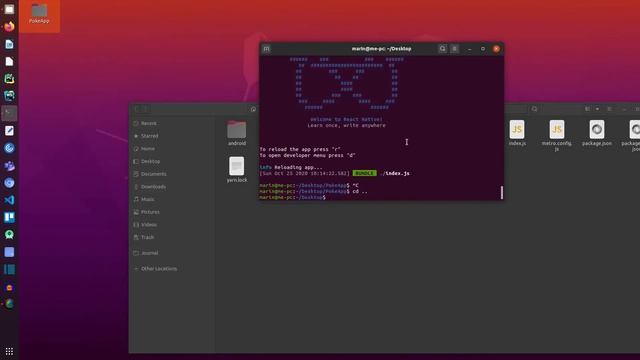Select Videos in the Files sidebar
The width and height of the screenshot is (640, 360).
coord(172,224)
